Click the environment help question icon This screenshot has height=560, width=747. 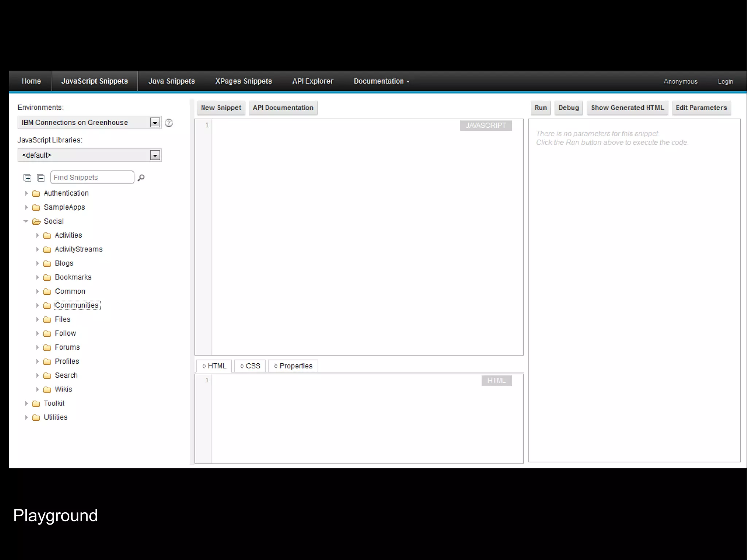(169, 123)
